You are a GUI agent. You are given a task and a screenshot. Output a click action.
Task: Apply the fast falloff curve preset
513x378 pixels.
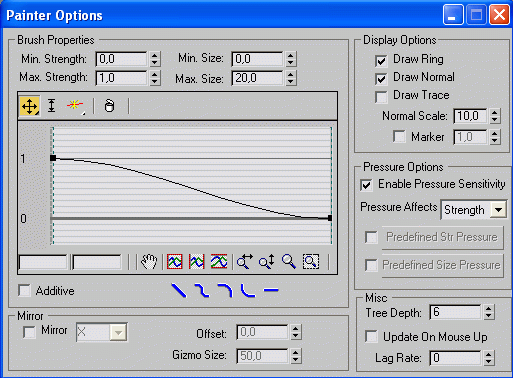[248, 290]
